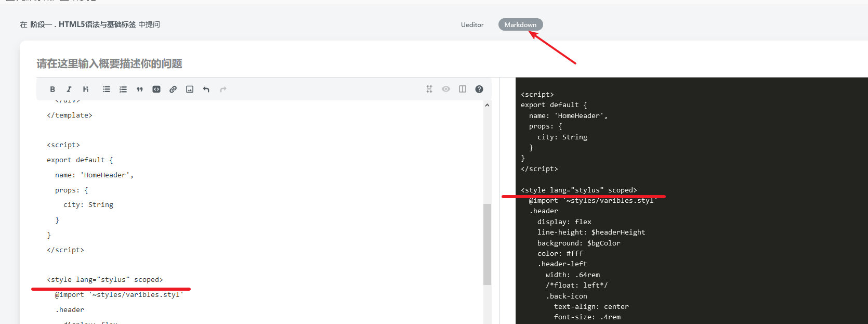Click 'text-align: center' in the preview

point(591,307)
